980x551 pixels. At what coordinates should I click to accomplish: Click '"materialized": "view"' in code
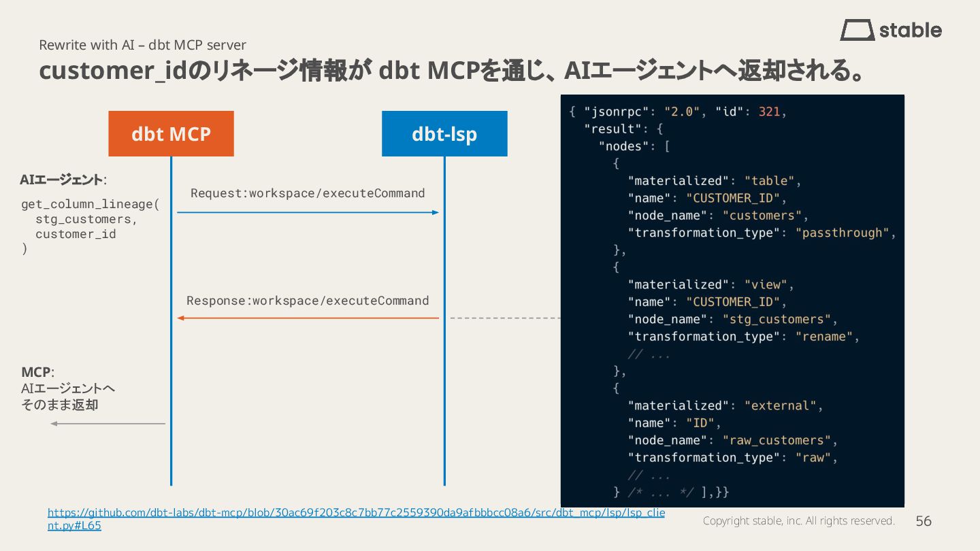[710, 284]
